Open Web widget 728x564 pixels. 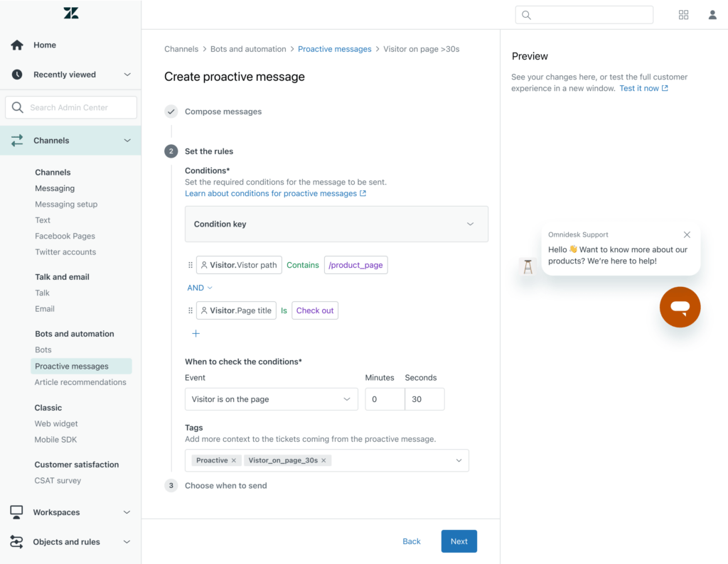pyautogui.click(x=56, y=423)
